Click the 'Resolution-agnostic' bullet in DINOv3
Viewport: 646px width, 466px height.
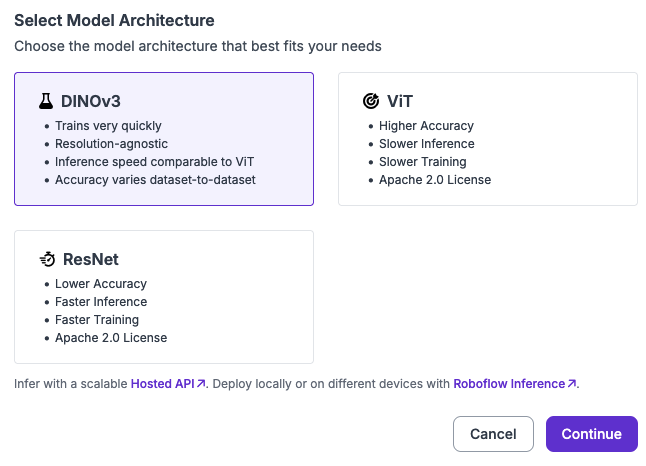pos(111,144)
